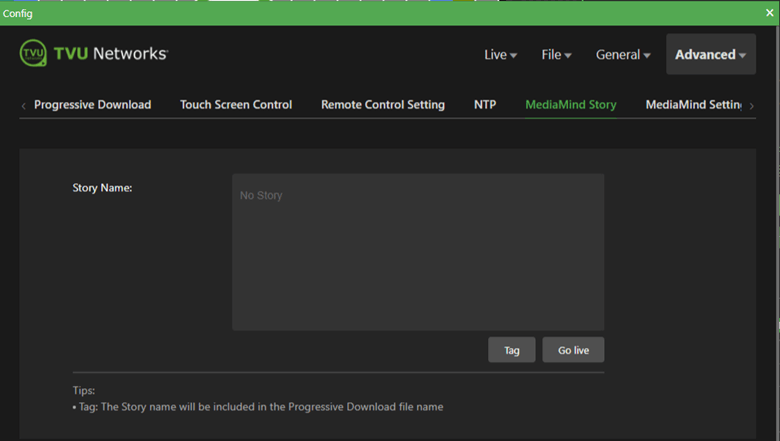Image resolution: width=780 pixels, height=441 pixels.
Task: Open the Advanced dropdown menu
Action: (710, 54)
